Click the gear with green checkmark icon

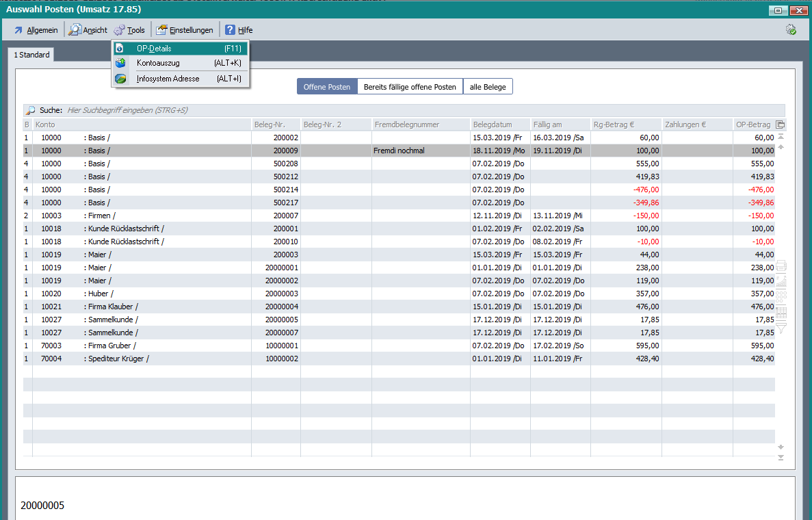[791, 29]
